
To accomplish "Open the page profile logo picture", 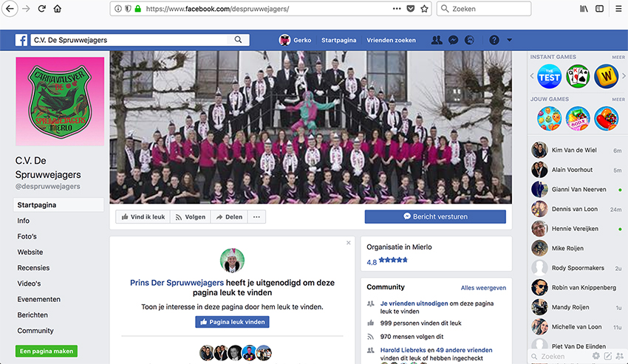I will tap(60, 101).
